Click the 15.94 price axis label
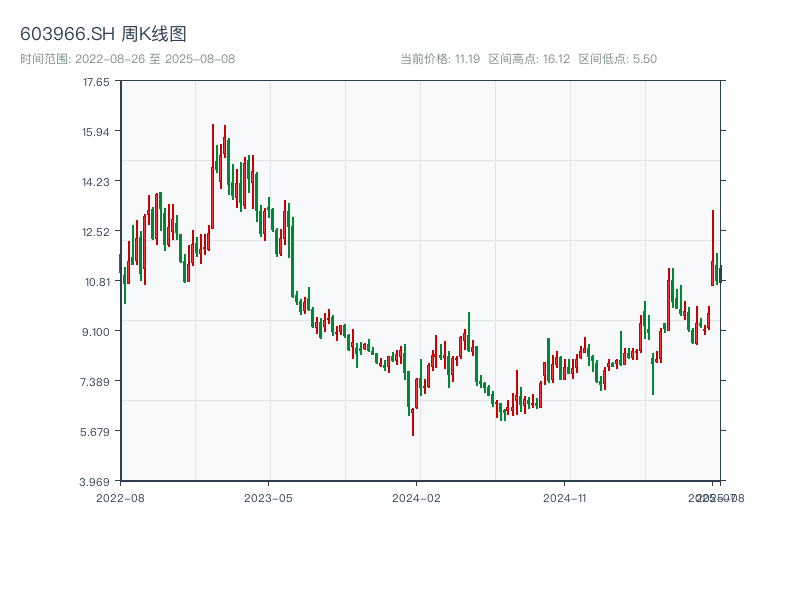This screenshot has width=800, height=600. point(96,132)
